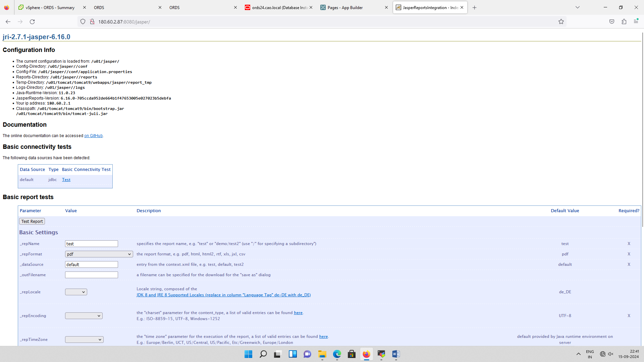Open the _repEncoding dropdown
This screenshot has width=644, height=362.
click(84, 316)
